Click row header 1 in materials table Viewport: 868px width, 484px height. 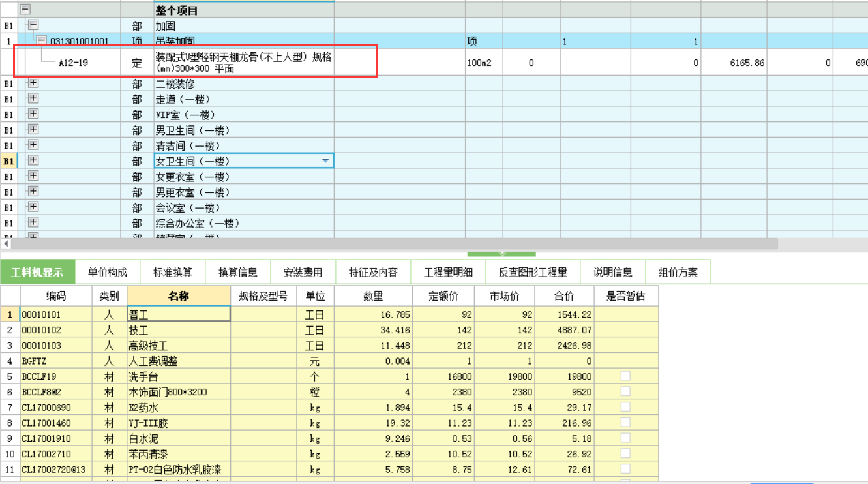[10, 314]
